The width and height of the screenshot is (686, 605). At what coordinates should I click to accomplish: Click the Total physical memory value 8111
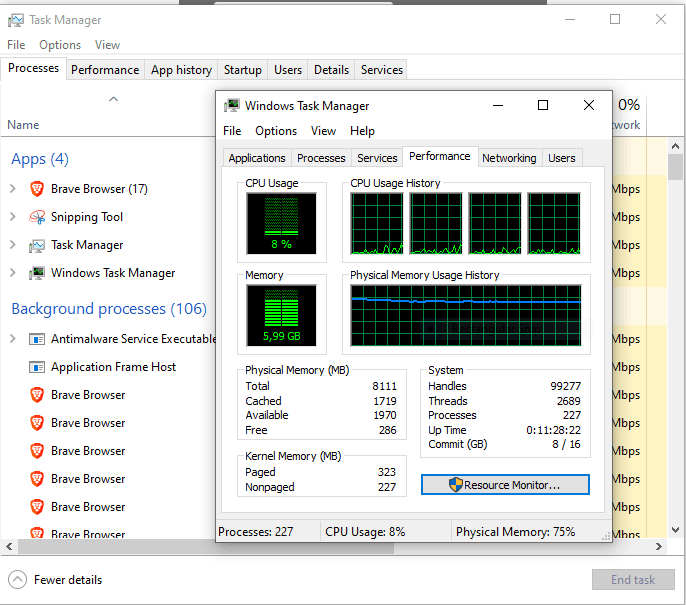point(384,386)
